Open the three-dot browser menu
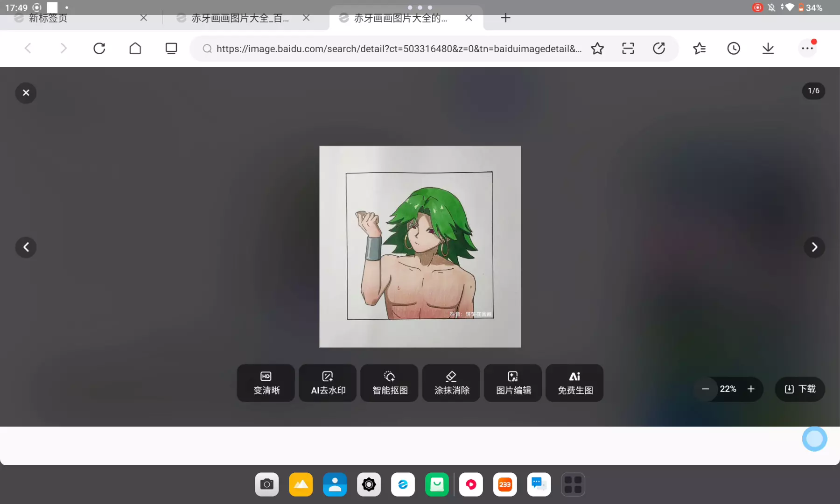The width and height of the screenshot is (840, 504). tap(807, 49)
